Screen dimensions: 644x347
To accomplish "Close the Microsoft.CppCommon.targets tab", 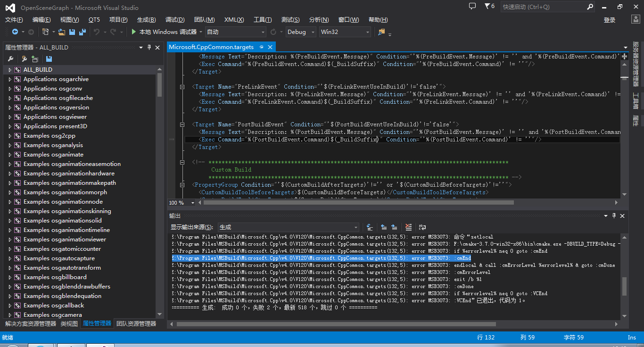I will pos(271,47).
